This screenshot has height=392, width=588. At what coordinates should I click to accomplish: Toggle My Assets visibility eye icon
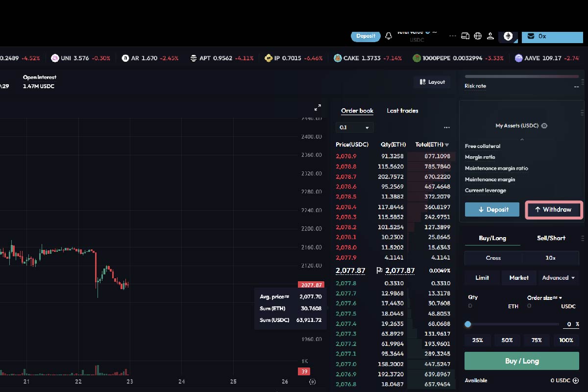[544, 126]
